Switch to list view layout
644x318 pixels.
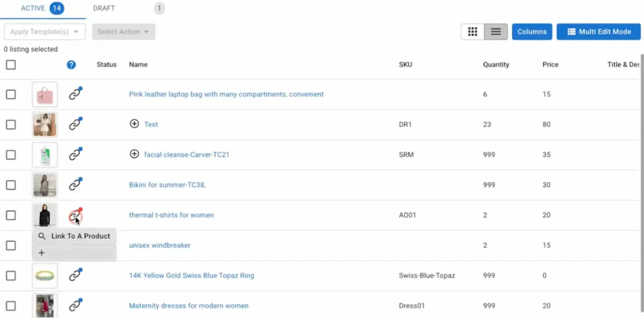click(x=496, y=32)
